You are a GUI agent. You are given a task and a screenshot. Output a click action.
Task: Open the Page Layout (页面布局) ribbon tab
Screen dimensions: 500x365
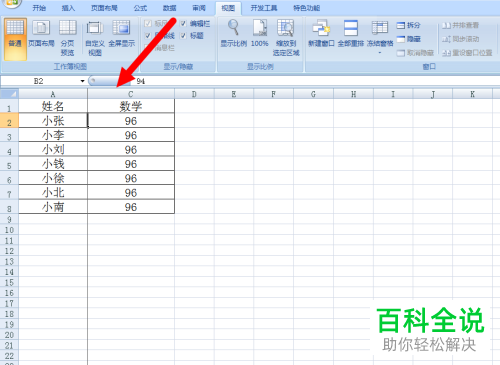[x=104, y=8]
